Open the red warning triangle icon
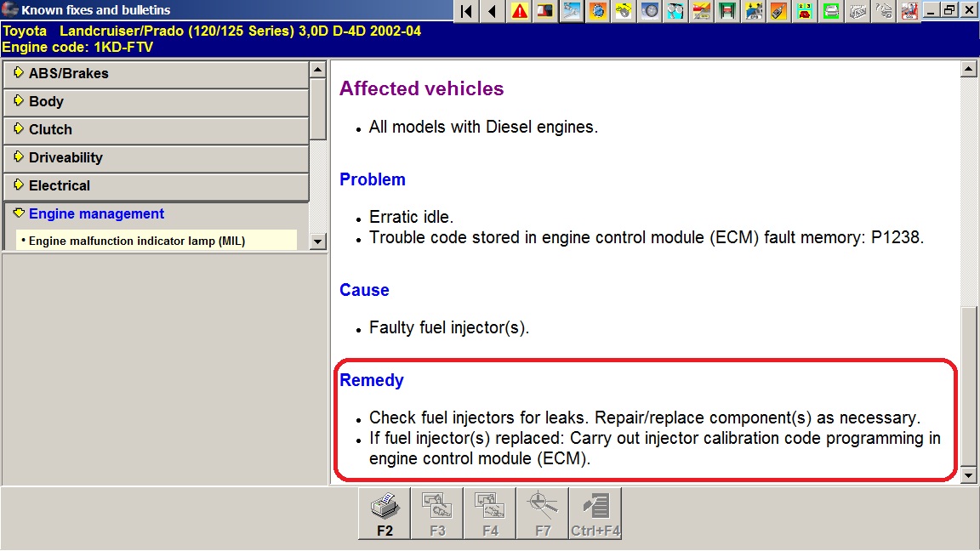The height and width of the screenshot is (551, 980). (x=518, y=11)
